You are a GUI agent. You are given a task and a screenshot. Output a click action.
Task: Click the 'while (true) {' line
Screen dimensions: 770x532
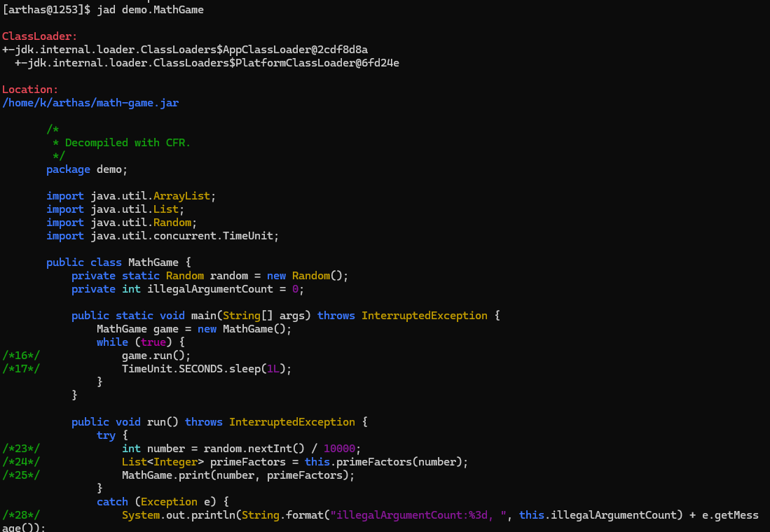[140, 342]
